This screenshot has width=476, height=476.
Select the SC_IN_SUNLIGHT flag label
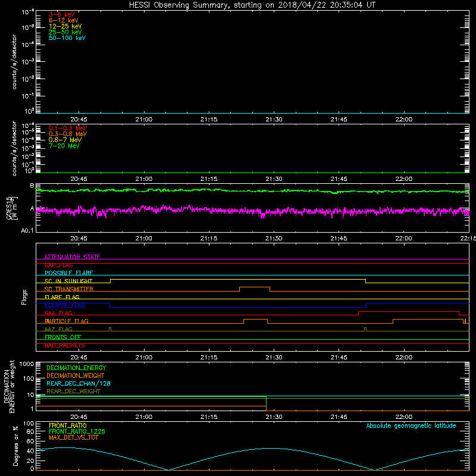point(68,281)
